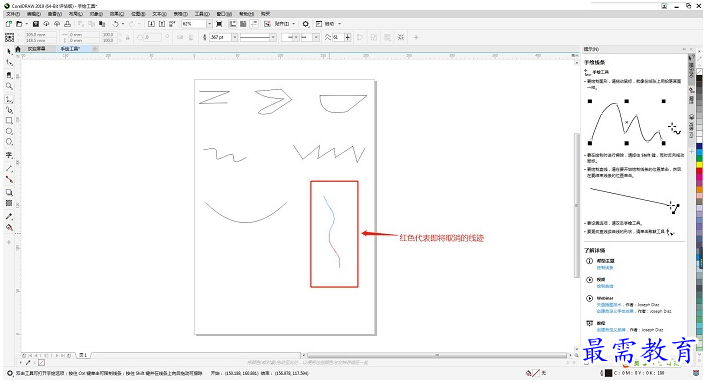Select the Text tool (字)
This screenshot has width=704, height=382.
9,155
